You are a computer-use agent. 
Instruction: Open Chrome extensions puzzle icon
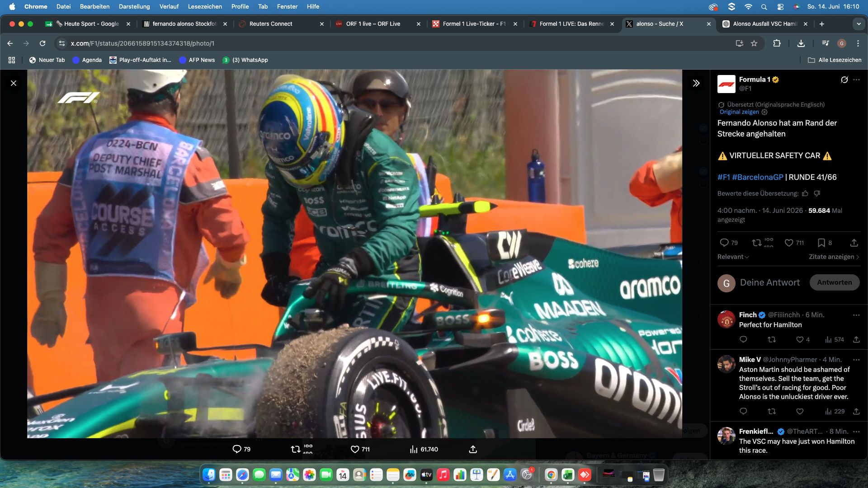click(777, 43)
